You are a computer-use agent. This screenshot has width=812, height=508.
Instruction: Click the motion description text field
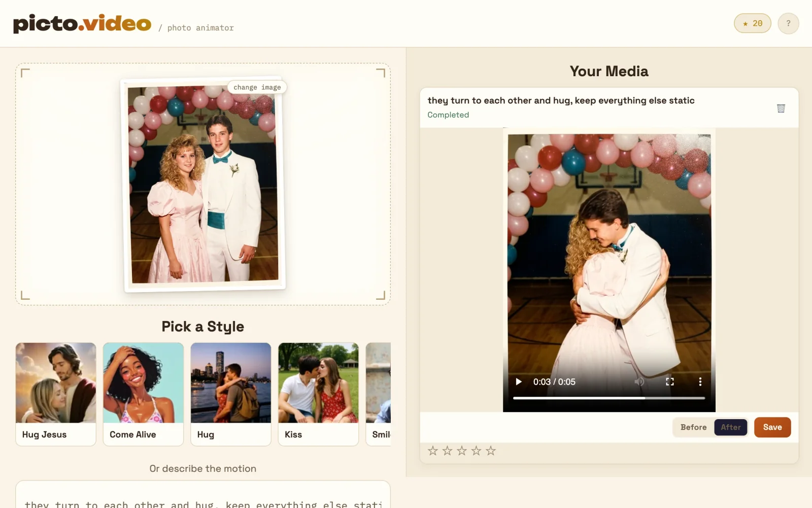pyautogui.click(x=203, y=495)
